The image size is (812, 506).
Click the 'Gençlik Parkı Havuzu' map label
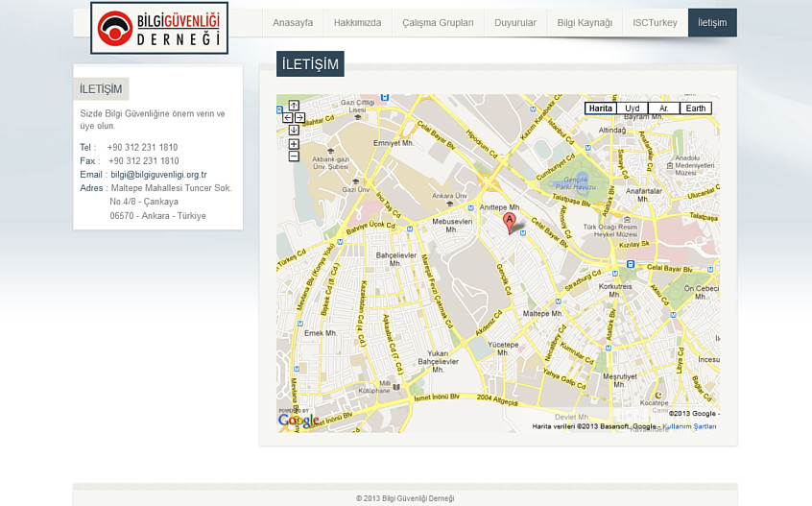(575, 183)
